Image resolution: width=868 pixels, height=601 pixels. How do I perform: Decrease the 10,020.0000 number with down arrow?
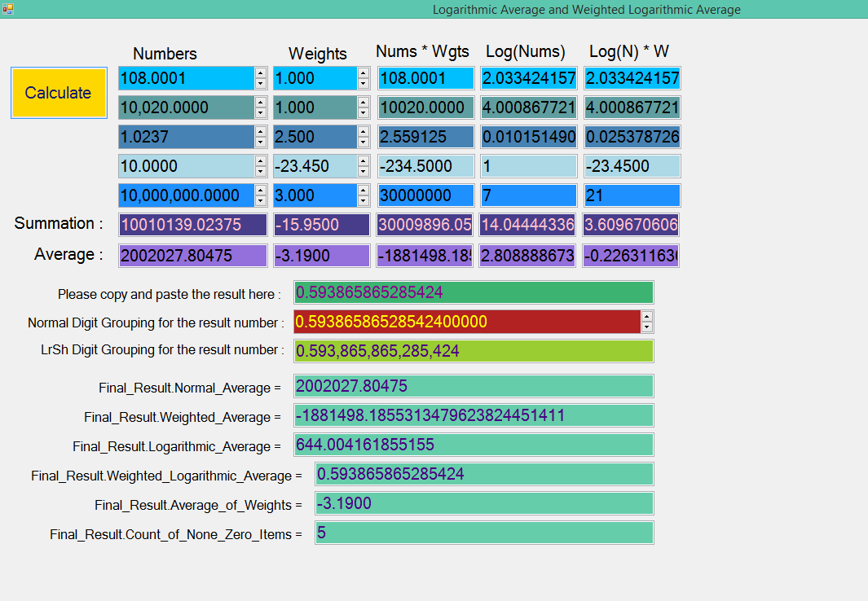point(261,112)
